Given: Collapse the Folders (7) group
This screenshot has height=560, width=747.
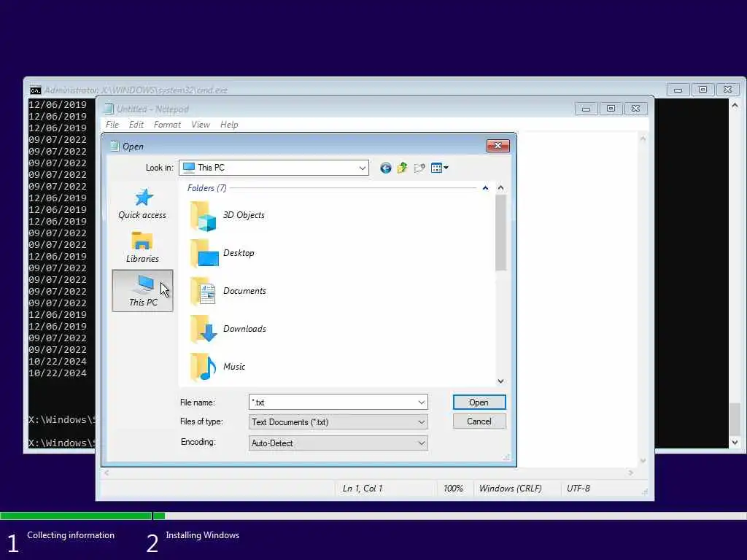Looking at the screenshot, I should point(485,188).
